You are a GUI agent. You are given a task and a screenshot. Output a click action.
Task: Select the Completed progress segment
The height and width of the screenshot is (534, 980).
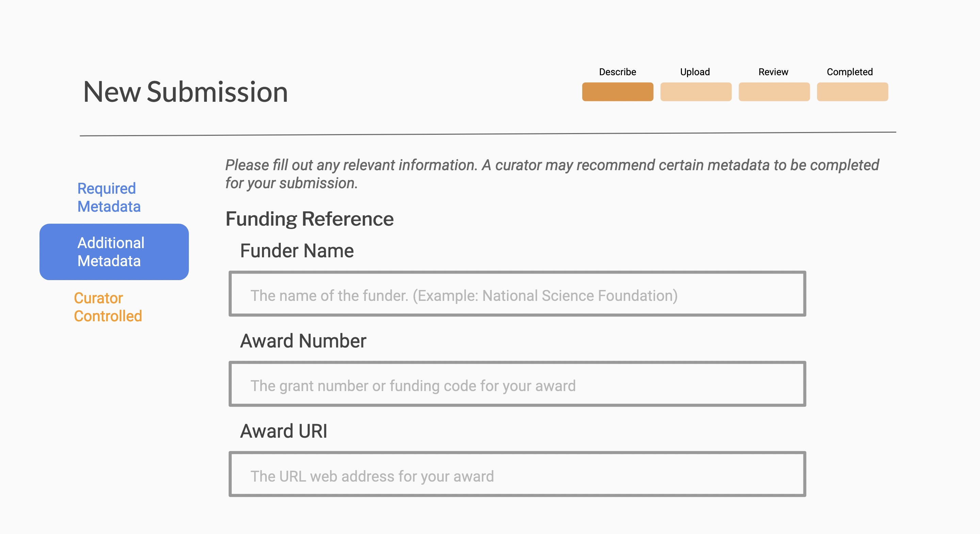852,91
